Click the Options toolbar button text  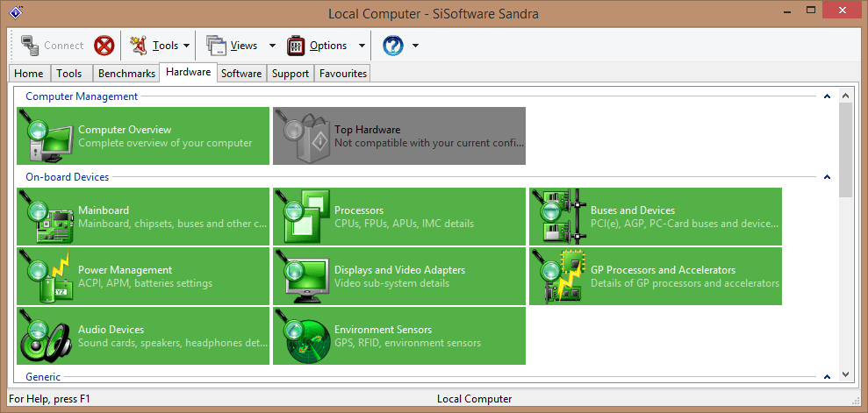[328, 46]
